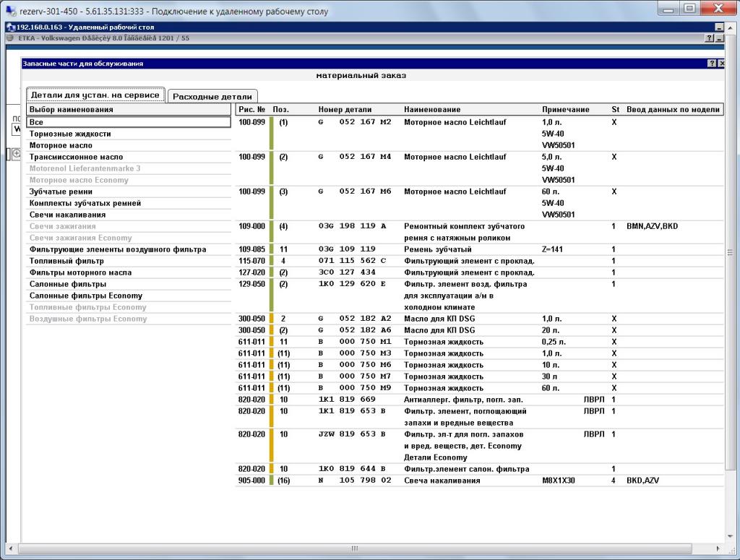Open the 'Расходные детали' tab

212,96
